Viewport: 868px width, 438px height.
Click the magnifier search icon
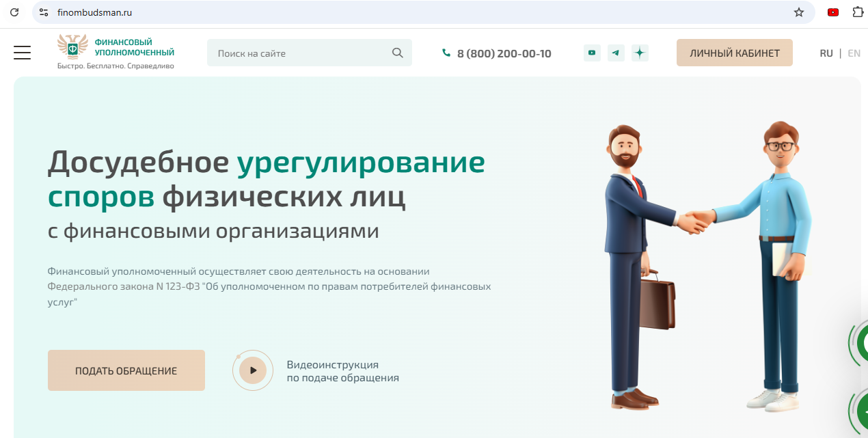(398, 53)
